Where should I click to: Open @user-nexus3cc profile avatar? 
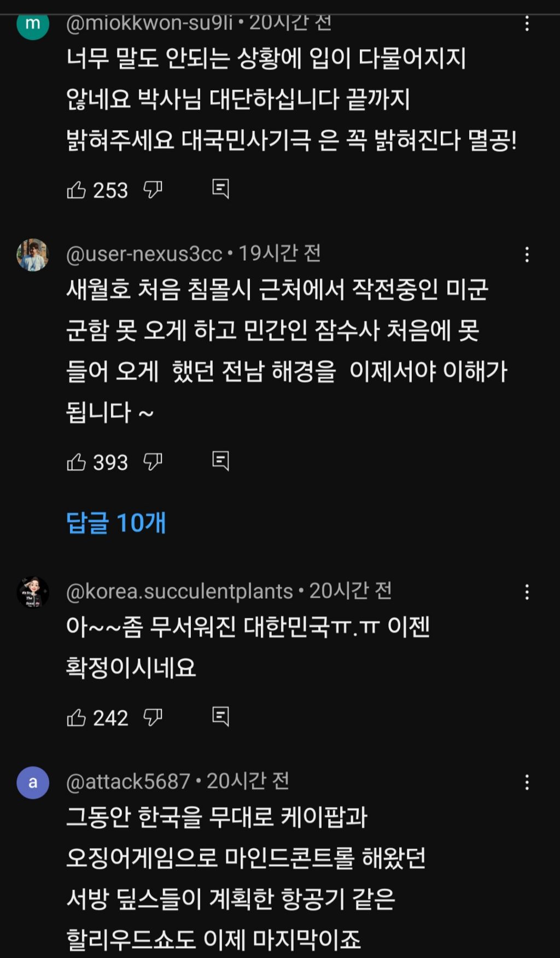[33, 255]
